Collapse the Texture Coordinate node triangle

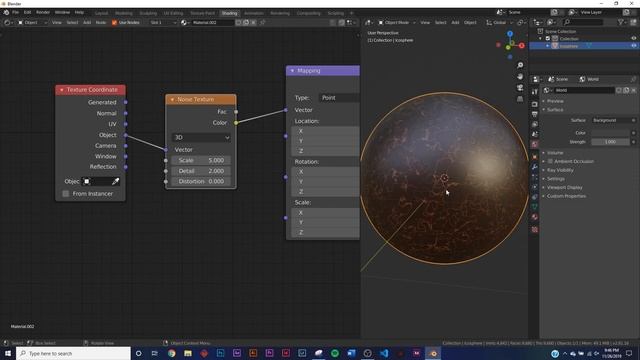(x=62, y=90)
